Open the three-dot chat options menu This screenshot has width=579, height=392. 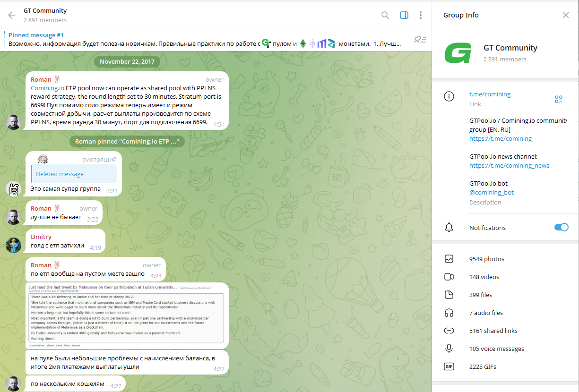point(421,15)
